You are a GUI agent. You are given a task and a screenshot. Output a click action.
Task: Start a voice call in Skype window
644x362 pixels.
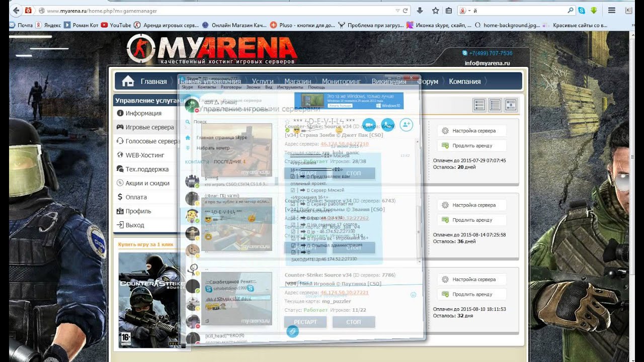tap(387, 125)
